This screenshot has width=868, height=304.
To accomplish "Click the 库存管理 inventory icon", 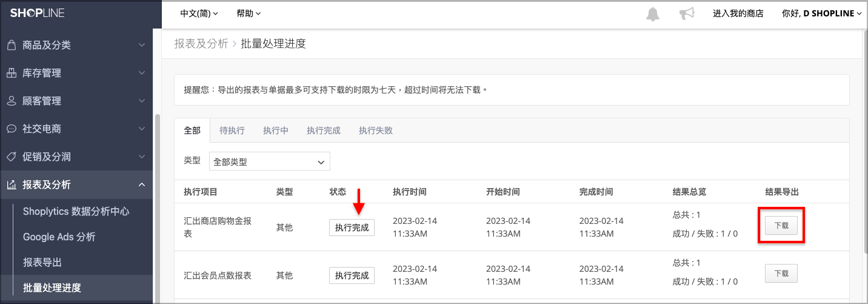I will pos(11,73).
